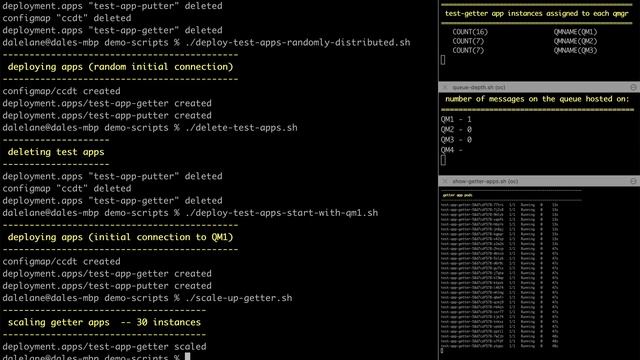Click the round icon on show-getter-apps.sh title bar
The height and width of the screenshot is (360, 640).
pos(633,181)
